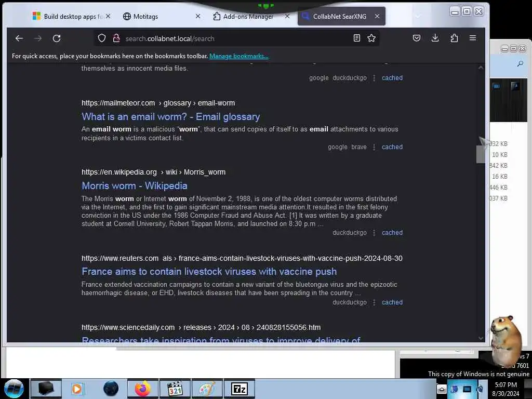532x399 pixels.
Task: Click the reuters.com result URL
Action: click(x=242, y=258)
